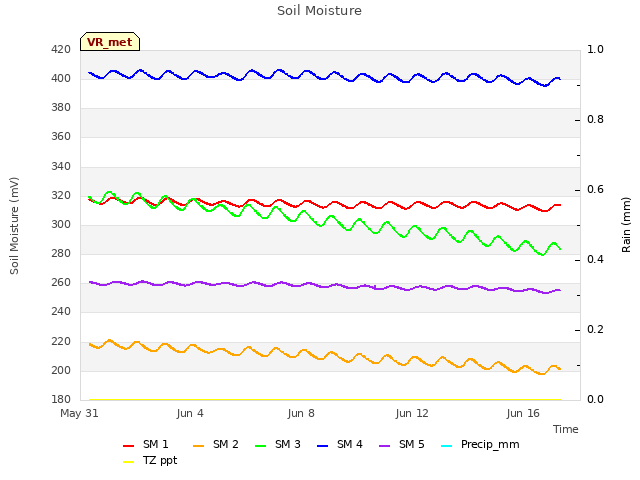Click the orange SM 2 legend swatch
The height and width of the screenshot is (480, 640).
click(199, 446)
